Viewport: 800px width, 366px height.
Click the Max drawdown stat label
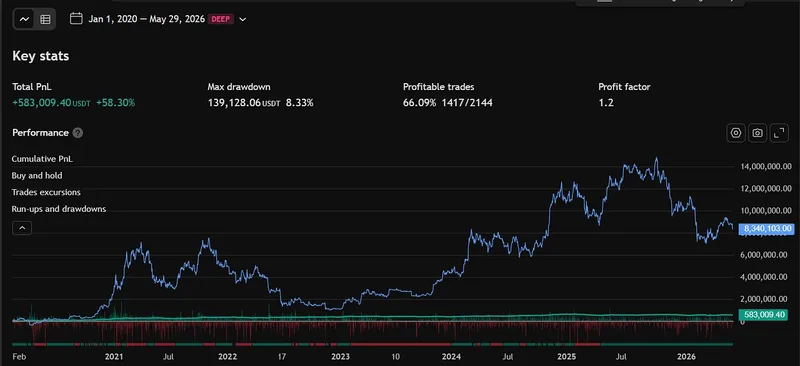239,87
